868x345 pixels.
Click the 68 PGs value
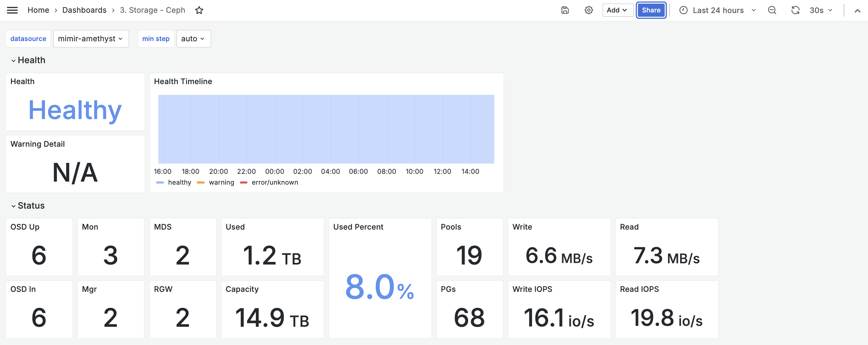pyautogui.click(x=469, y=318)
